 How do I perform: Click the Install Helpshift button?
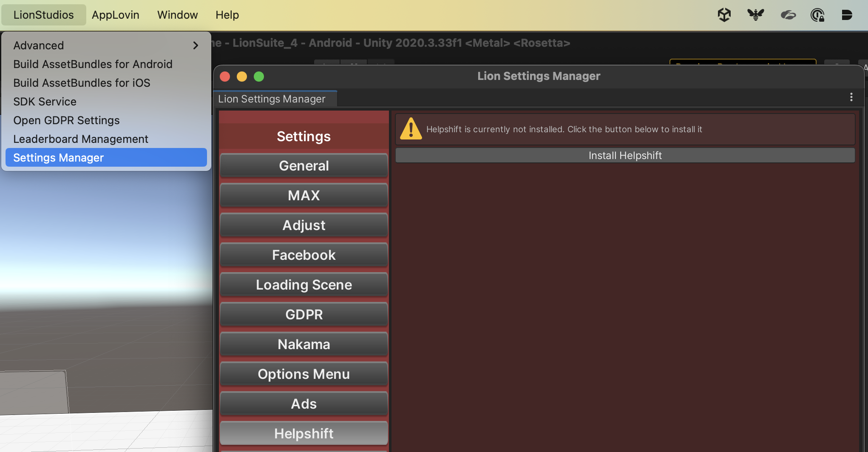coord(625,156)
